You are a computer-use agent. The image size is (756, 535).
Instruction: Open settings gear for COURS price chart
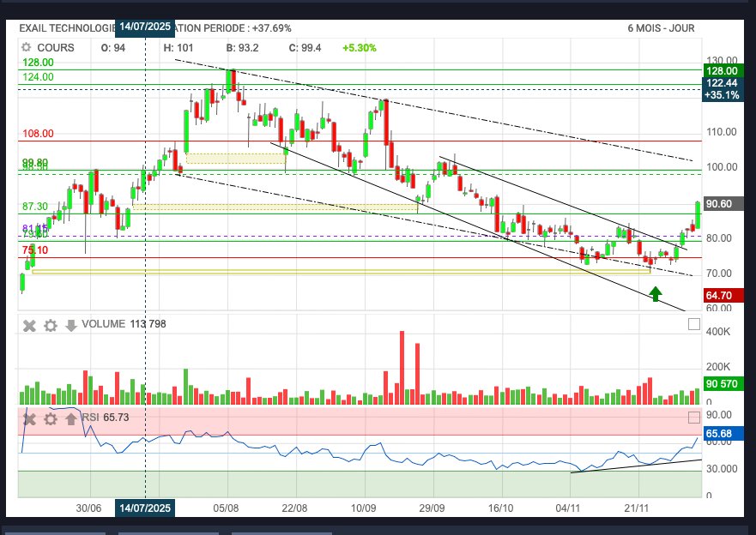tap(27, 48)
